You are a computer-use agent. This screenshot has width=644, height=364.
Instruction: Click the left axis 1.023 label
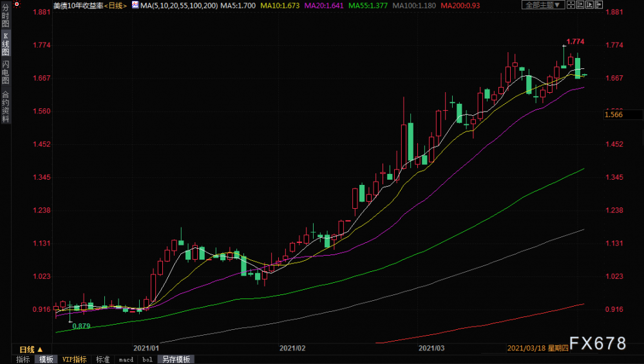pos(41,276)
